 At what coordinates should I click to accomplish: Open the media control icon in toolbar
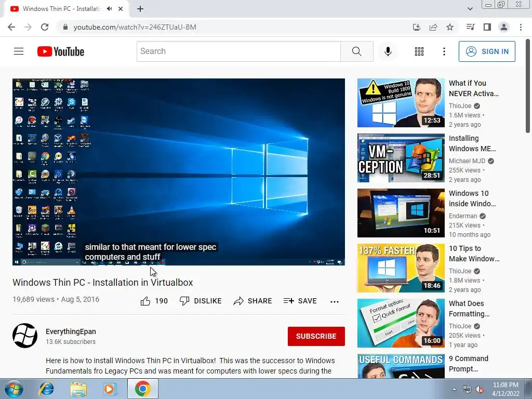(470, 27)
